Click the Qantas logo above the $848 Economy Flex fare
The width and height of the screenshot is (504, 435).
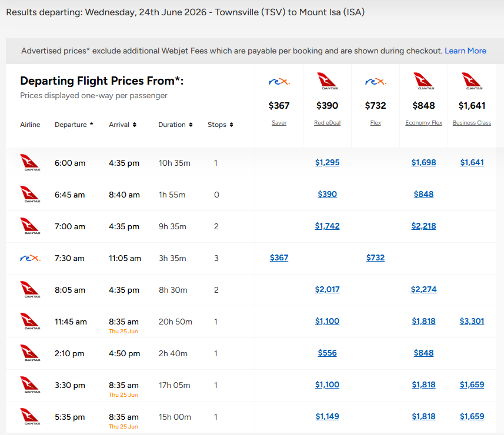pos(423,81)
